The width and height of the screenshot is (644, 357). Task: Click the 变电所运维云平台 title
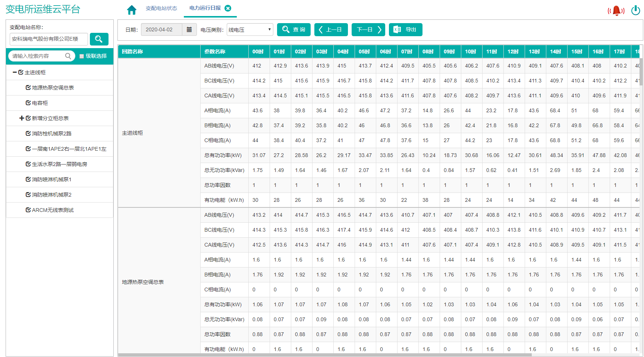[x=43, y=9]
